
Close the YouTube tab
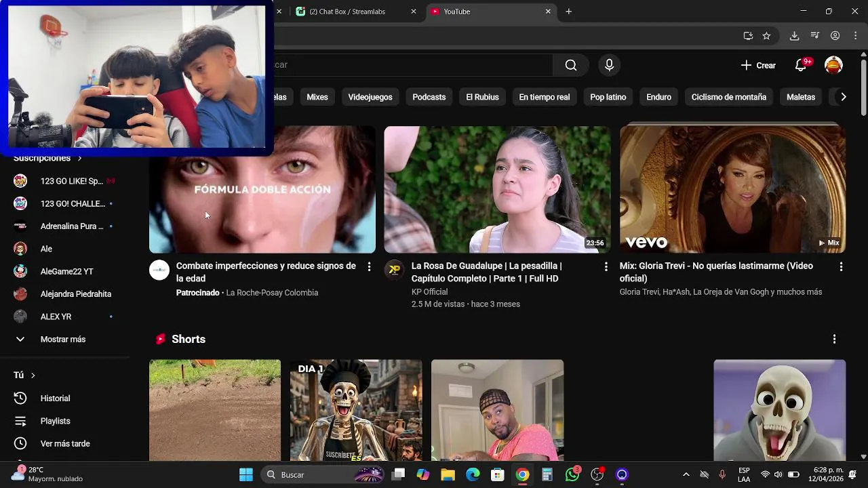tap(548, 12)
